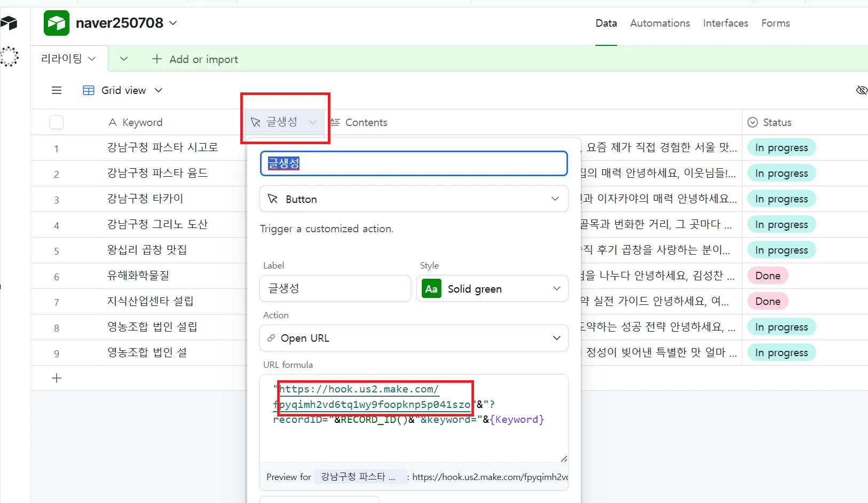The image size is (868, 503).
Task: Click the Status field type icon
Action: click(x=753, y=122)
